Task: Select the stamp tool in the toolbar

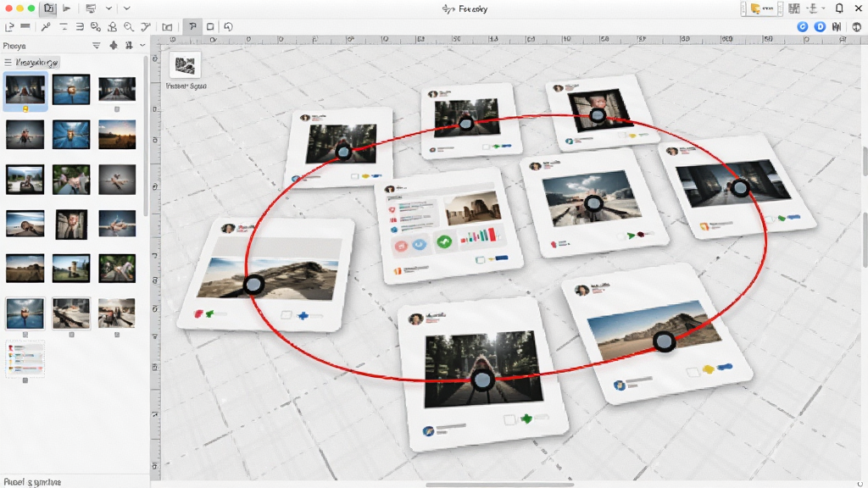Action: tap(113, 26)
